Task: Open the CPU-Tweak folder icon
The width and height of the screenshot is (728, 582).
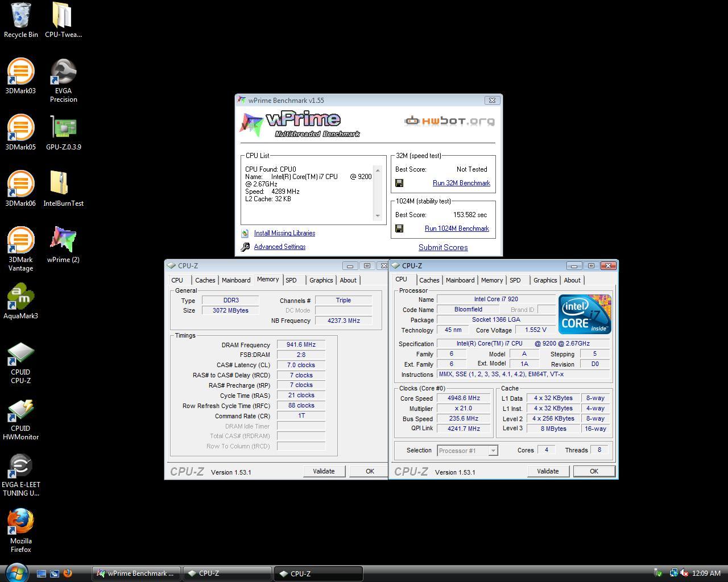Action: click(x=63, y=20)
